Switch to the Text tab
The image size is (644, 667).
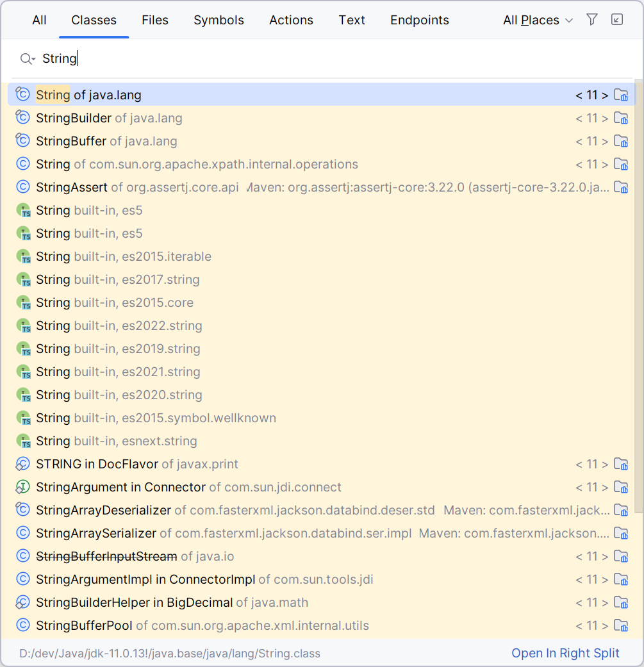351,20
